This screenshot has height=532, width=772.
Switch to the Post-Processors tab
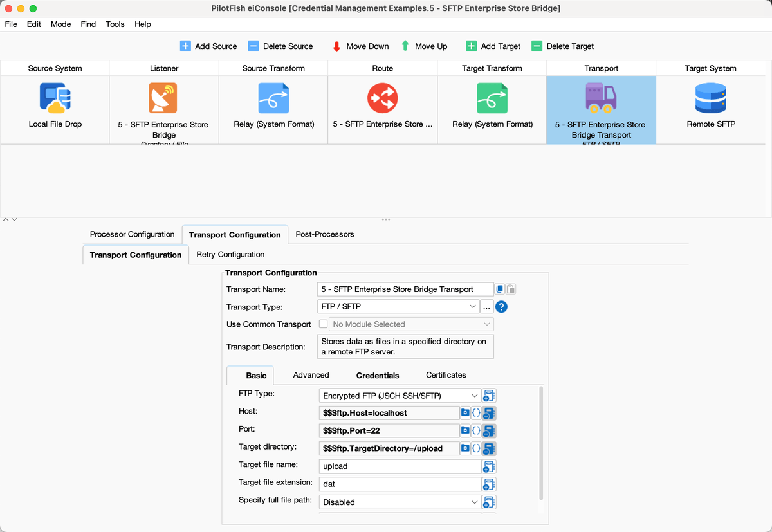[x=325, y=234]
